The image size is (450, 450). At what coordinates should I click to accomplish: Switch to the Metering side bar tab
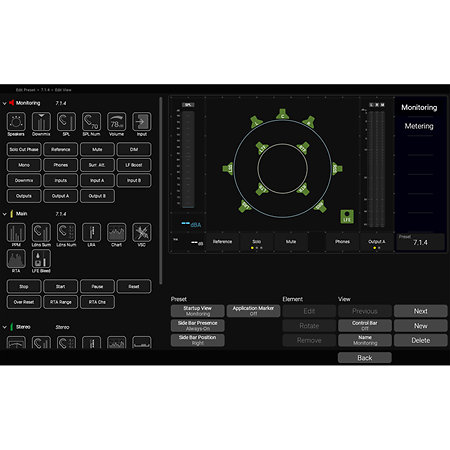(419, 126)
